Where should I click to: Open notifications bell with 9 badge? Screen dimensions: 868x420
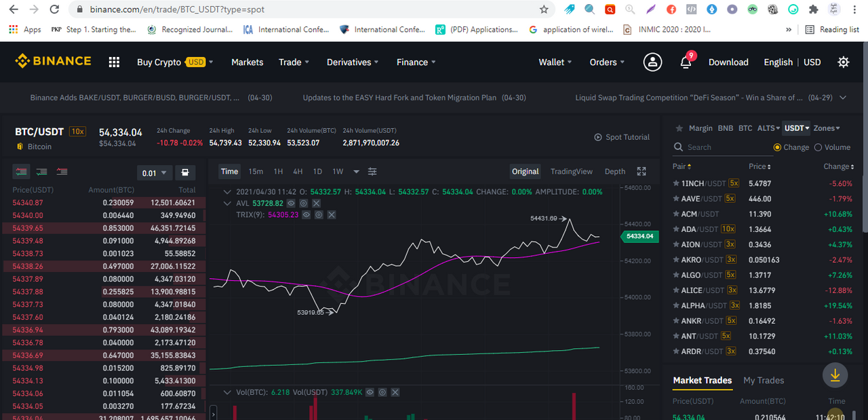686,61
